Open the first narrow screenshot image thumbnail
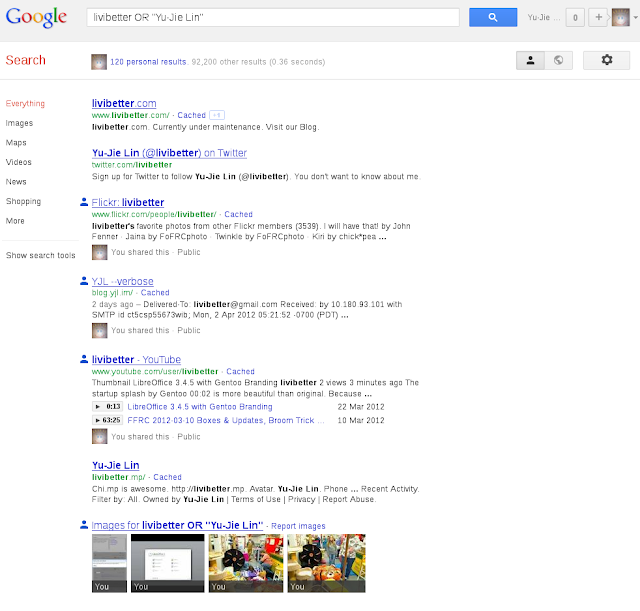 [x=109, y=563]
